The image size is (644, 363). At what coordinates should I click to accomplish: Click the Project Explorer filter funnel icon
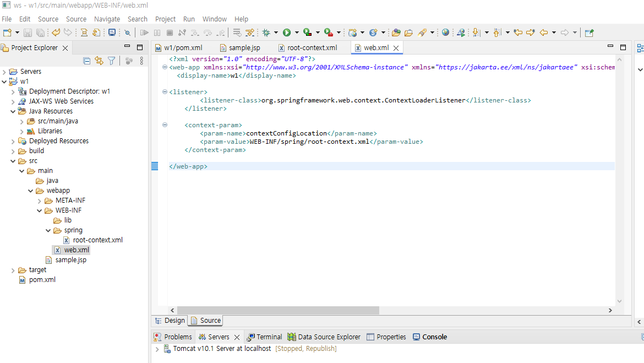111,61
